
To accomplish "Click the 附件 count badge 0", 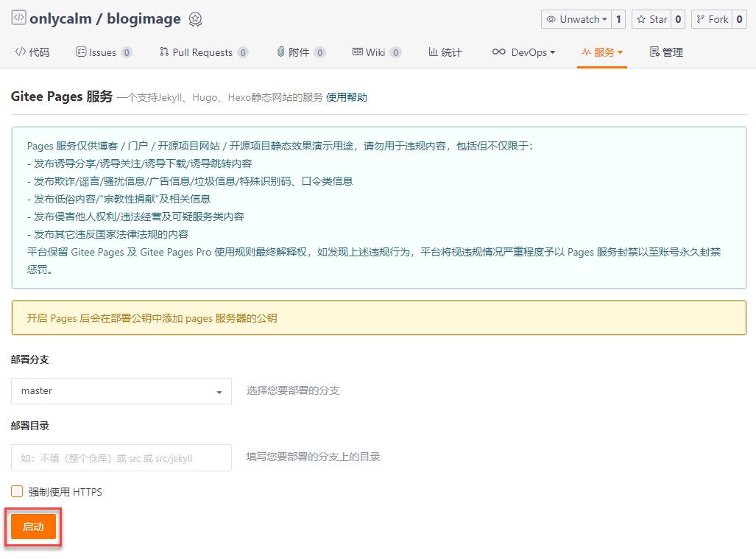I will point(319,52).
